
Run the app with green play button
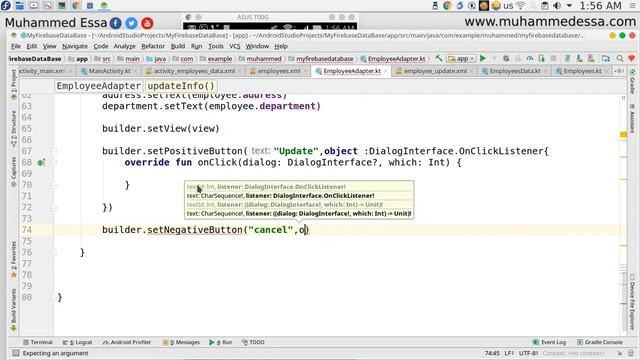pos(483,59)
